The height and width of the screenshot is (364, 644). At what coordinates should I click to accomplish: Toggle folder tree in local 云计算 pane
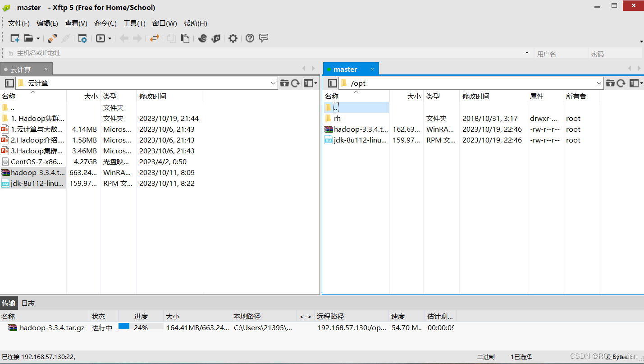(9, 83)
